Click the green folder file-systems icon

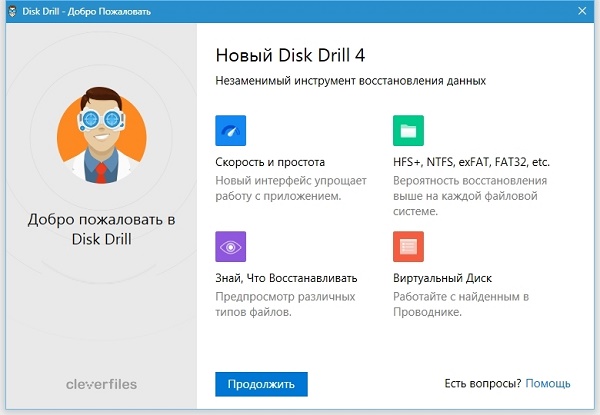(408, 130)
